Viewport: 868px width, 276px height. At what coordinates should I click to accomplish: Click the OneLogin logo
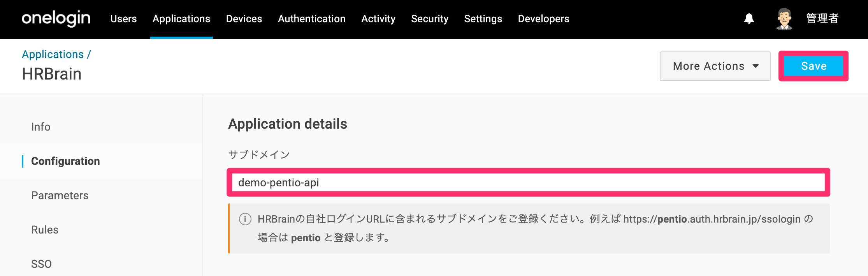pos(56,18)
